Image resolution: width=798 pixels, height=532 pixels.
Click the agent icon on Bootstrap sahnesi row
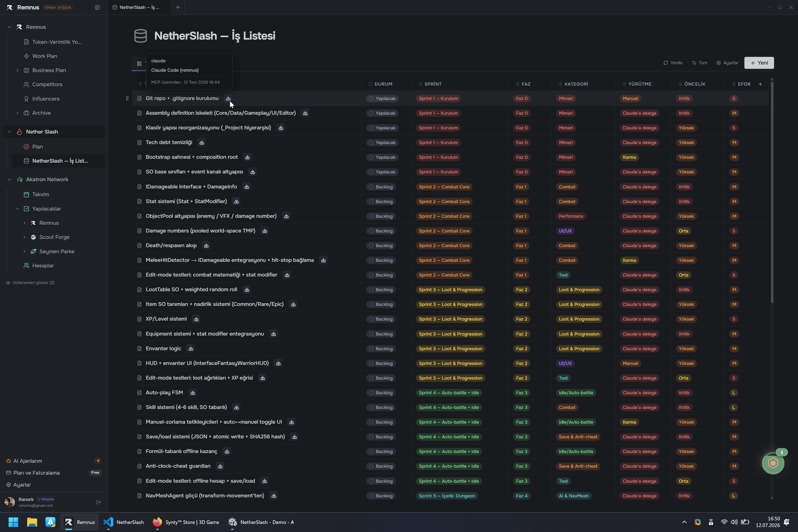(x=247, y=157)
